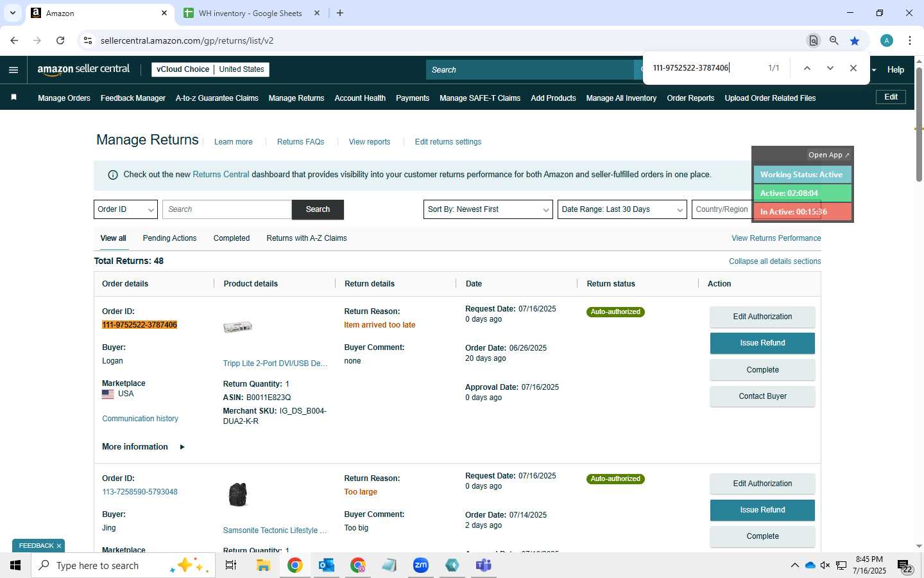Screen dimensions: 924x578
Task: Open Zoom from the taskbar
Action: (x=421, y=565)
